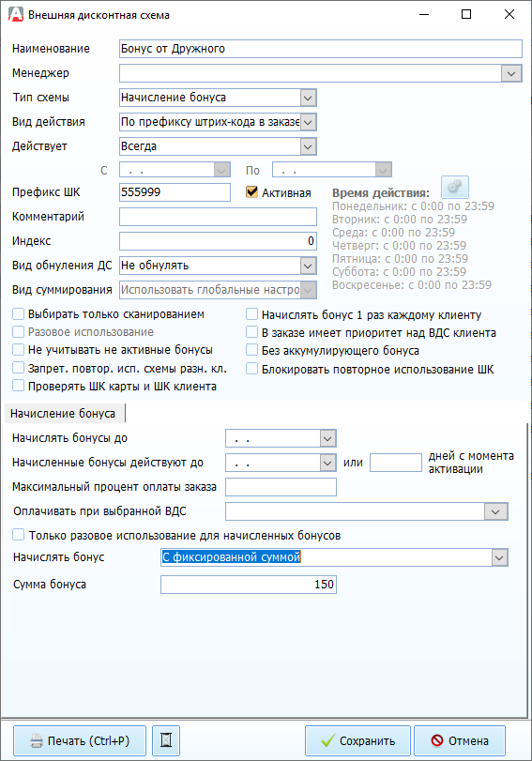The height and width of the screenshot is (761, 532).
Task: Click the Среда: с 0:00 по 23:59 line
Action: point(394,233)
